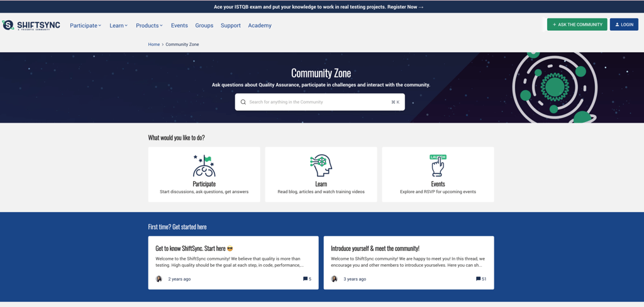Screen dimensions: 644x307
Task: Click plus icon in Ask the Community
Action: 555,25
